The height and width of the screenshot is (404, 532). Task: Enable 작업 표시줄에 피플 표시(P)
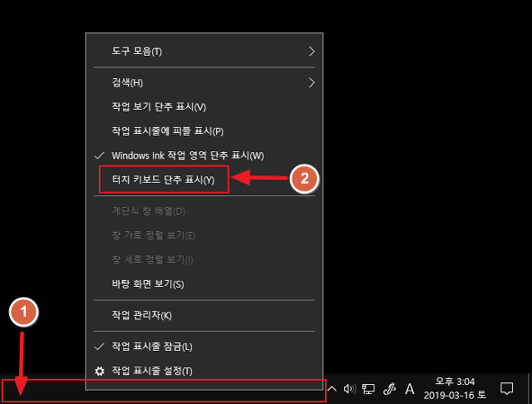(x=204, y=131)
